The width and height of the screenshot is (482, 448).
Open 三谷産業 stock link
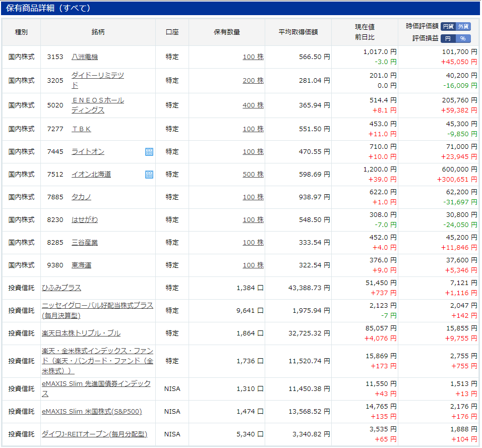click(85, 243)
